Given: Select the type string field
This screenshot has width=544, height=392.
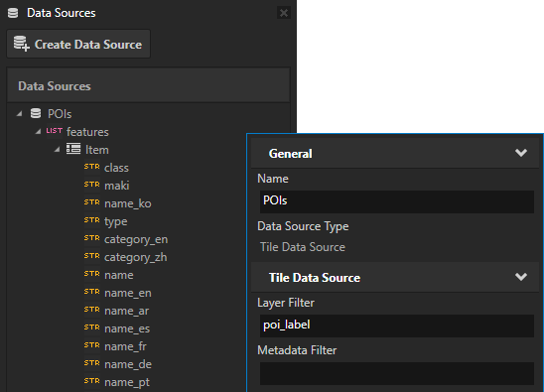Looking at the screenshot, I should pyautogui.click(x=116, y=221).
